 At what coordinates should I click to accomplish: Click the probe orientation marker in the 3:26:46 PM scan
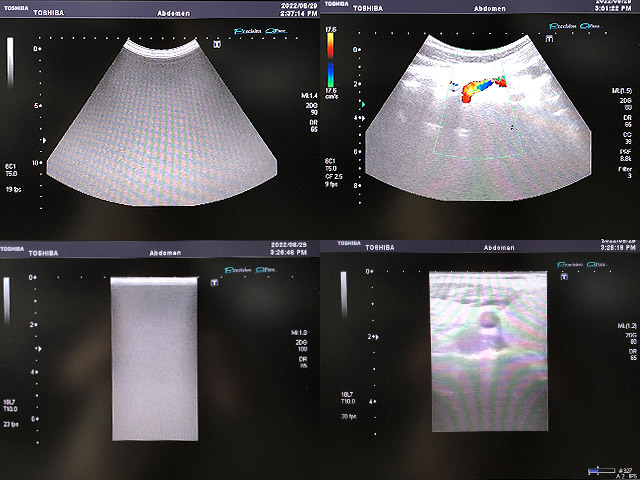(x=214, y=282)
